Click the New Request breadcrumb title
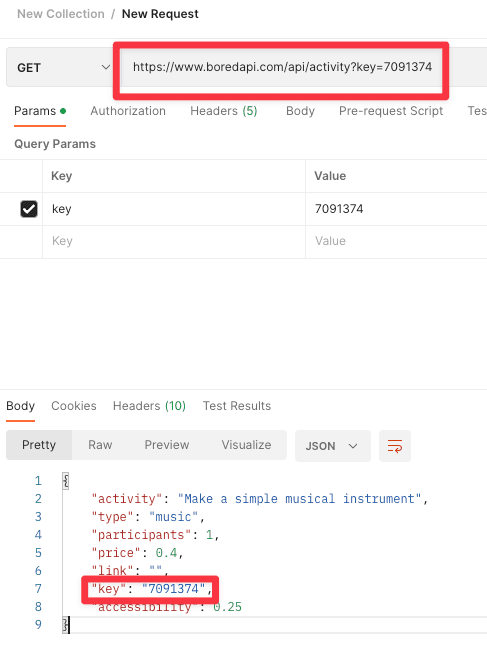487x650 pixels. point(160,14)
